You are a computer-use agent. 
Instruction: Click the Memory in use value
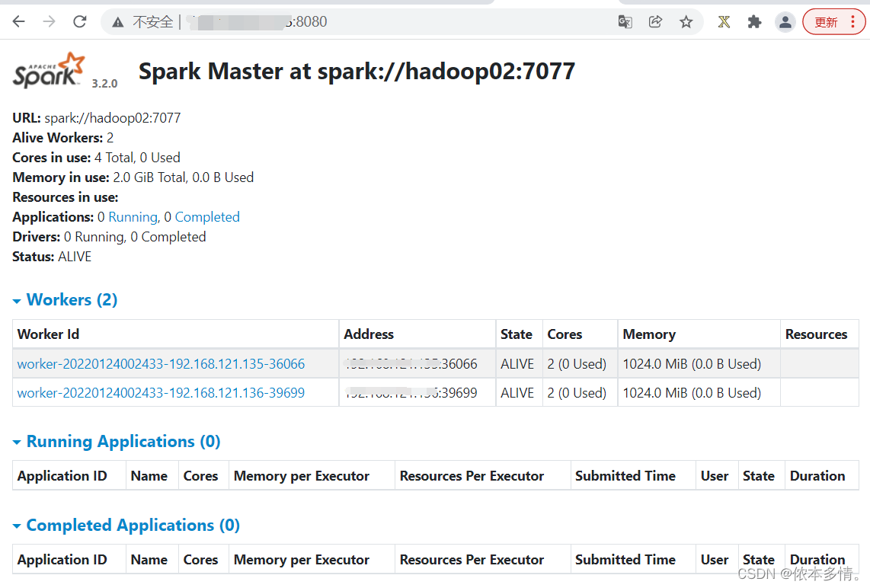pos(184,177)
